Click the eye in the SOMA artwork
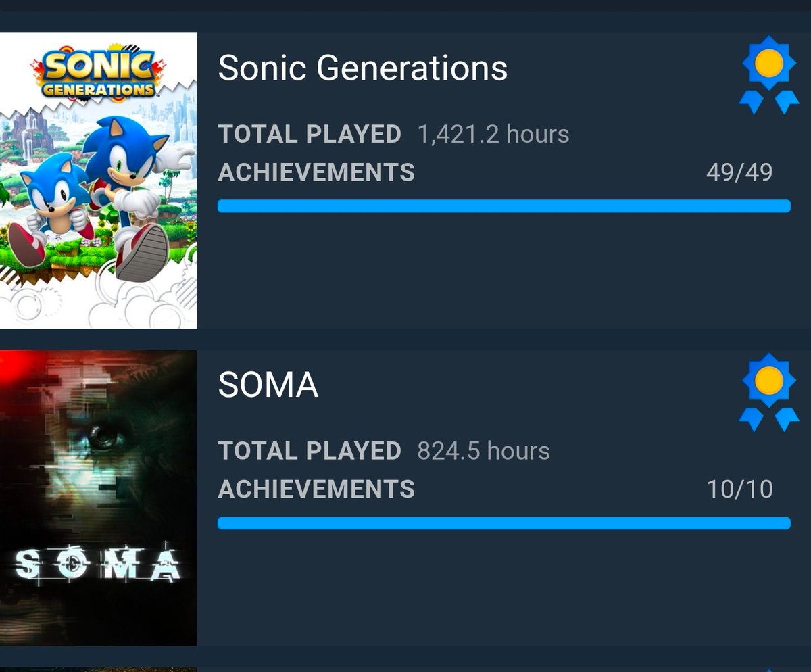This screenshot has height=672, width=811. [103, 439]
